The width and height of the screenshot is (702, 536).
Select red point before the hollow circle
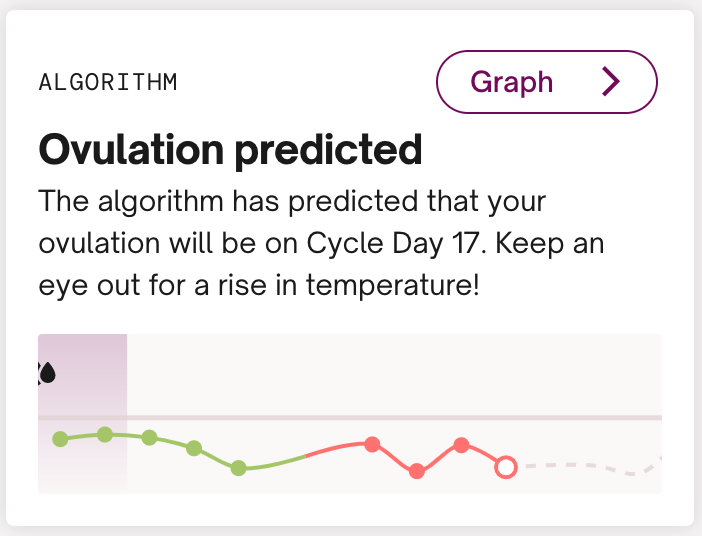coord(461,444)
